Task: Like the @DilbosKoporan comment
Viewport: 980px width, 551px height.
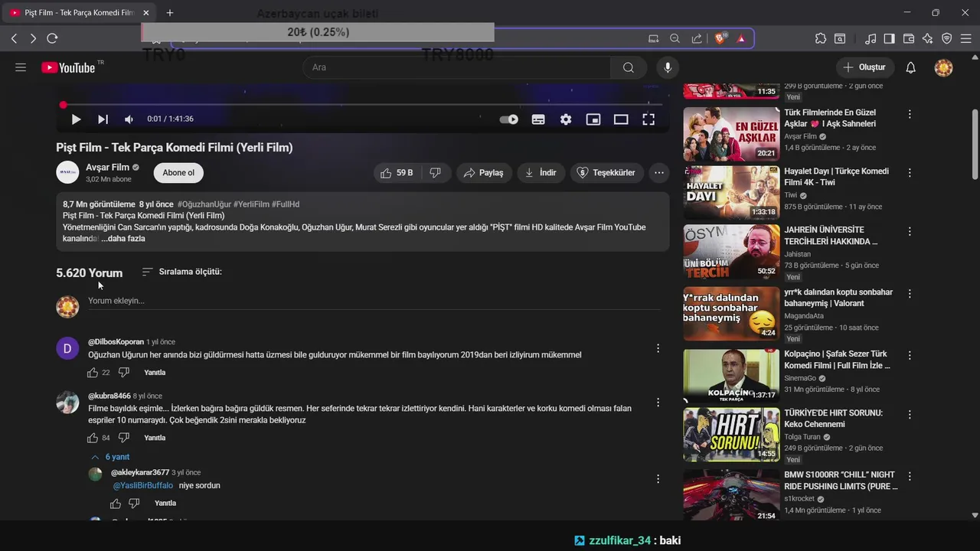Action: [93, 373]
